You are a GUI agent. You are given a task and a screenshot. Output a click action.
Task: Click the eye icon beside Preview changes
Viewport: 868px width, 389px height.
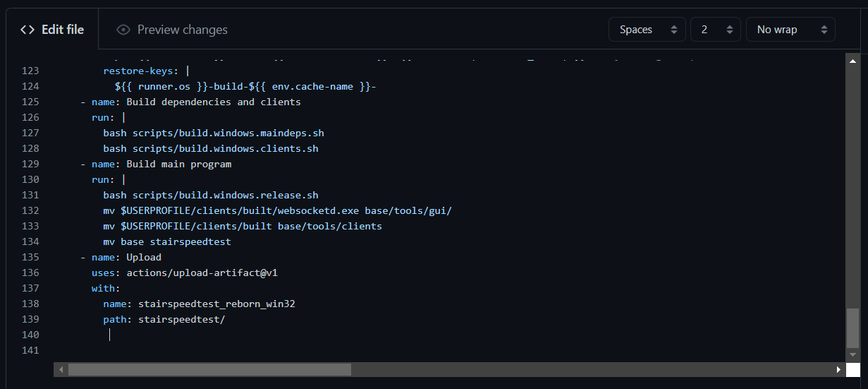[123, 30]
